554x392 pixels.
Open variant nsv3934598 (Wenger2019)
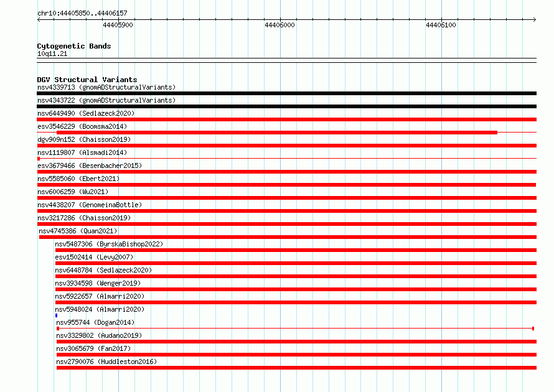[98, 283]
